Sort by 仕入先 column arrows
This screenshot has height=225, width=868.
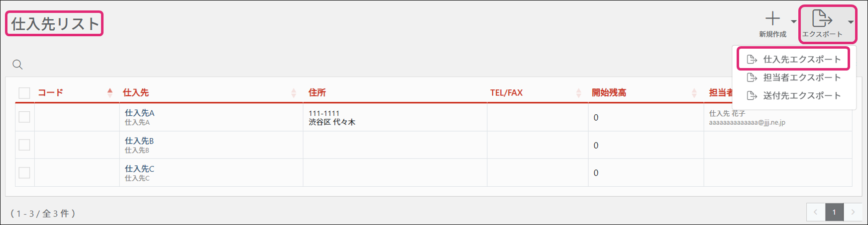pyautogui.click(x=294, y=93)
